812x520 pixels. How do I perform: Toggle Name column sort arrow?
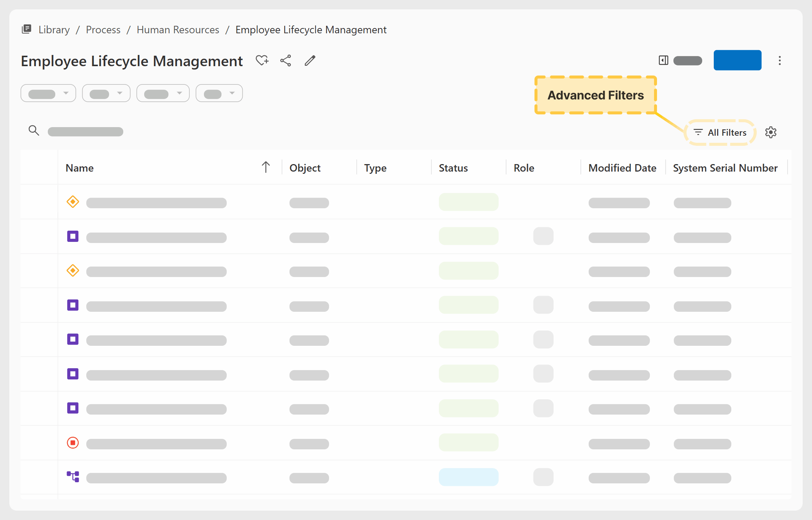[x=266, y=167]
